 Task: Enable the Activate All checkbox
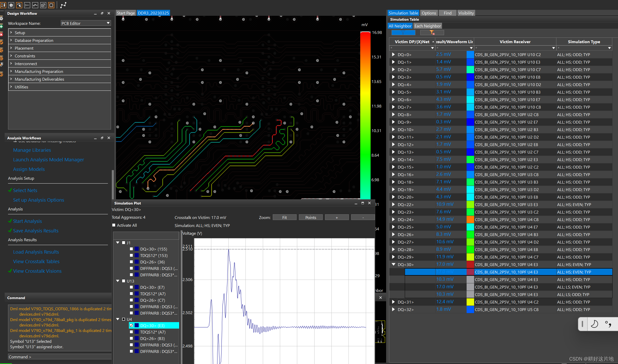coord(114,225)
